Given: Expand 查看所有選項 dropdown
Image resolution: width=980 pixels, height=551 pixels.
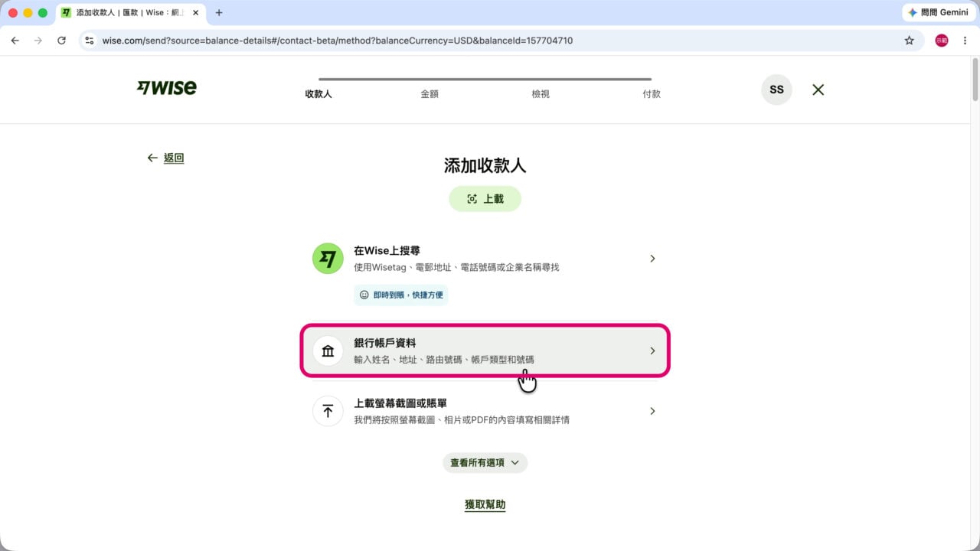Looking at the screenshot, I should coord(485,462).
